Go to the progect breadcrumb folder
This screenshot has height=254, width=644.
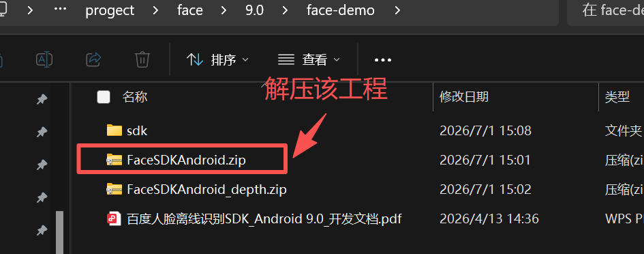(x=110, y=10)
